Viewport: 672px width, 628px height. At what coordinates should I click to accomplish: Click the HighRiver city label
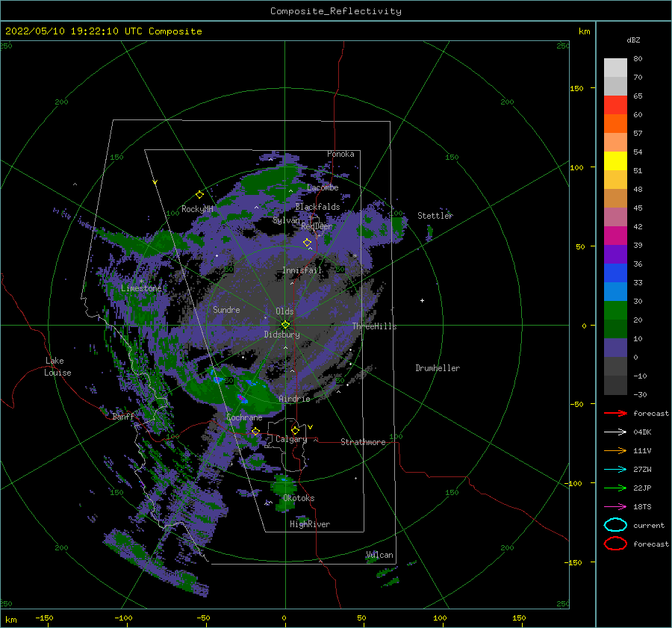310,525
